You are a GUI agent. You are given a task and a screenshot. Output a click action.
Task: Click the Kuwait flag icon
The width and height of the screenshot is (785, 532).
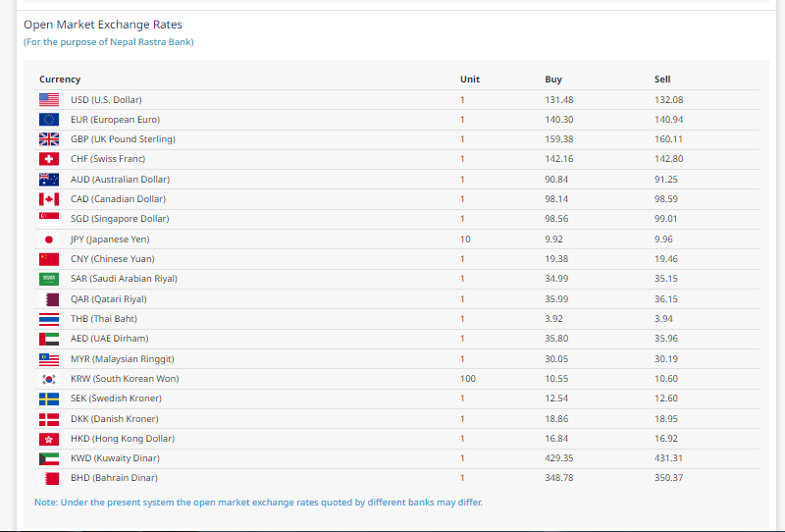[x=49, y=458]
